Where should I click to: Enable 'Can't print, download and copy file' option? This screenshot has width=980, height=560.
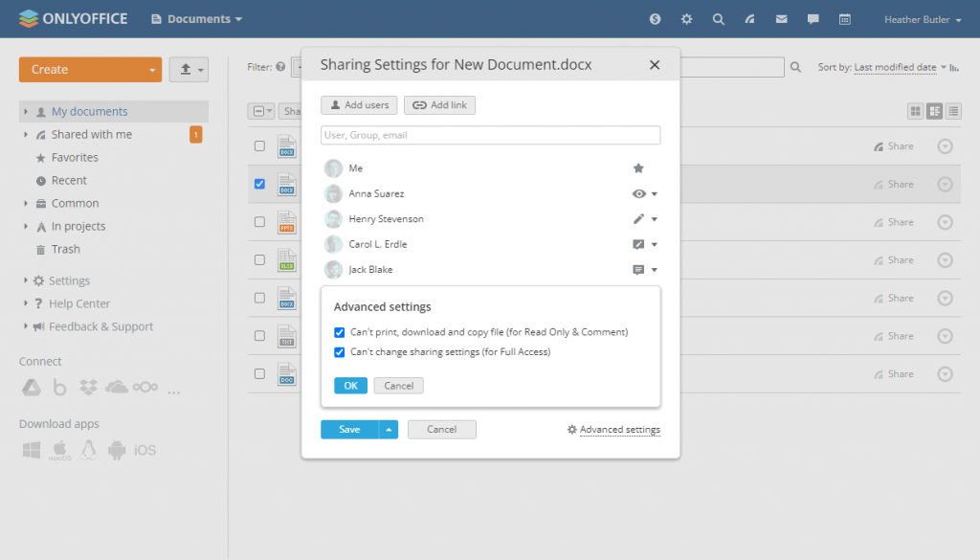[340, 332]
